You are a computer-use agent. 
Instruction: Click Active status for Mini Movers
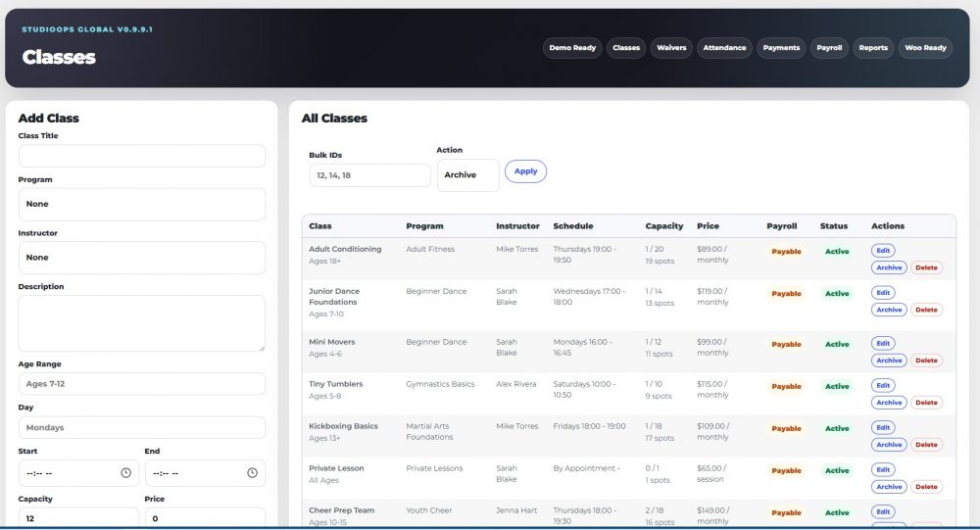pyautogui.click(x=837, y=345)
